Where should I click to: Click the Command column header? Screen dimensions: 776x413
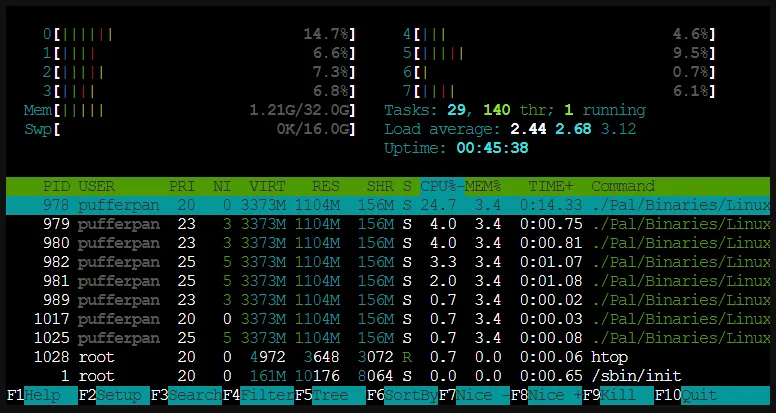pyautogui.click(x=623, y=186)
